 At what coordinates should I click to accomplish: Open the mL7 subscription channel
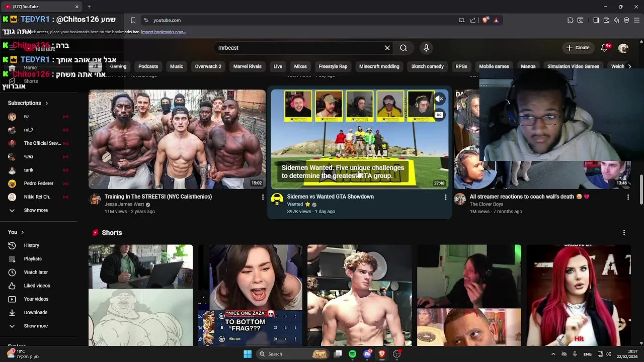click(x=38, y=130)
